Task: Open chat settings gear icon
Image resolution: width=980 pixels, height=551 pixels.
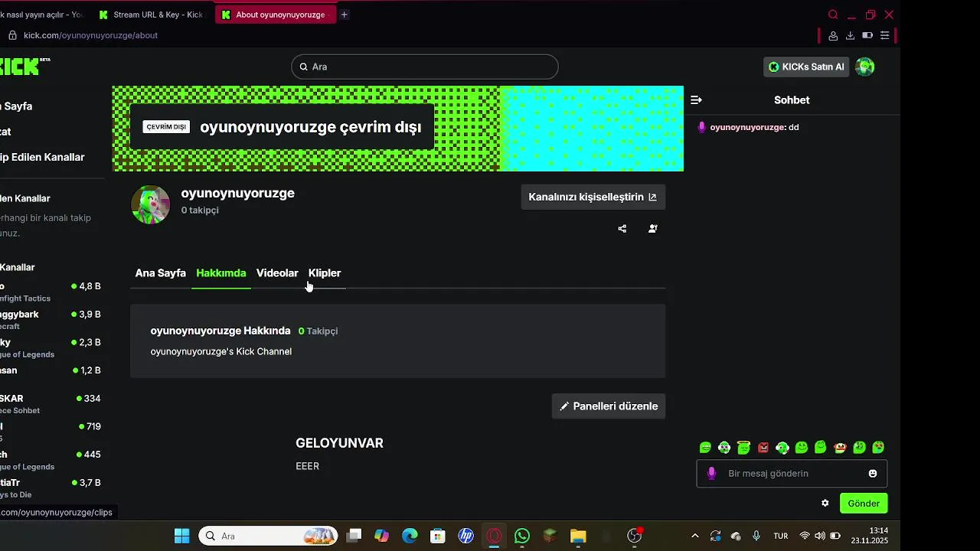Action: click(825, 504)
